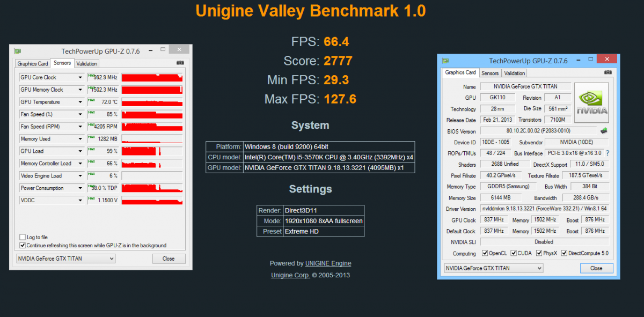The width and height of the screenshot is (644, 317).
Task: Click the 1920x1080 8xAA fullscreen mode cell
Action: coord(324,221)
